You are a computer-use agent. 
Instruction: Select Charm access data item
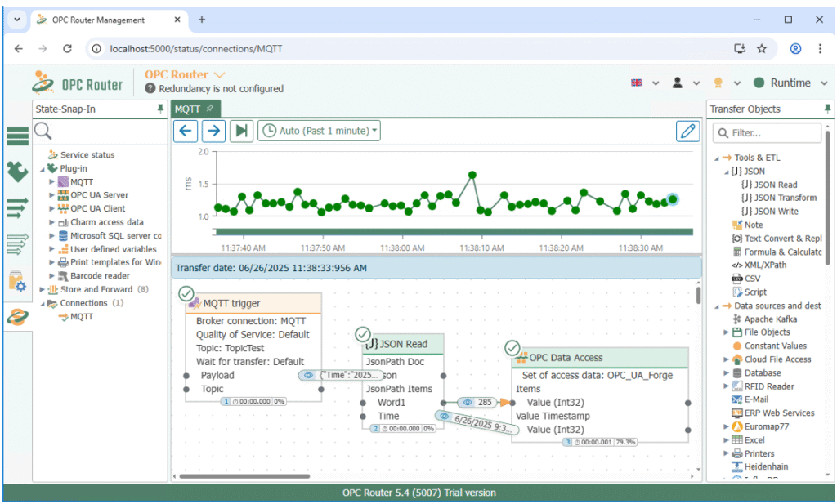pos(107,222)
